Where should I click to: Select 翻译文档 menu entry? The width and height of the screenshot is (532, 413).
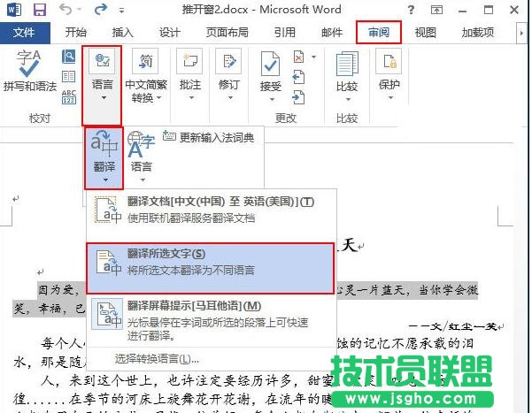(211, 215)
